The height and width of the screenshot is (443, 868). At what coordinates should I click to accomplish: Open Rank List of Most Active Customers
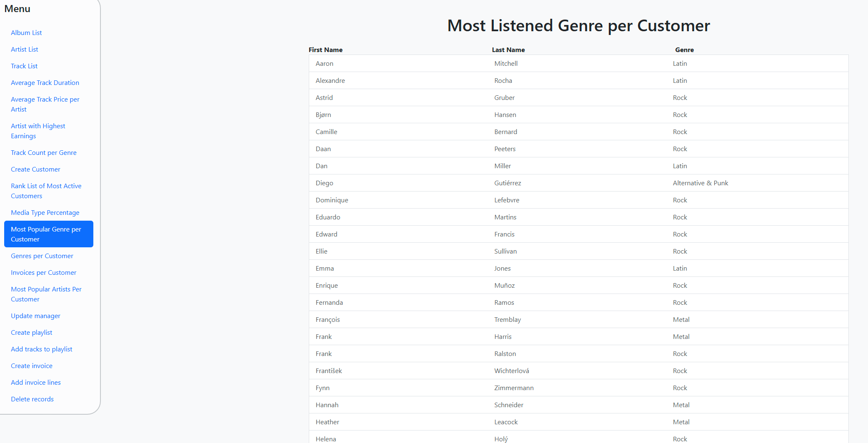[46, 191]
